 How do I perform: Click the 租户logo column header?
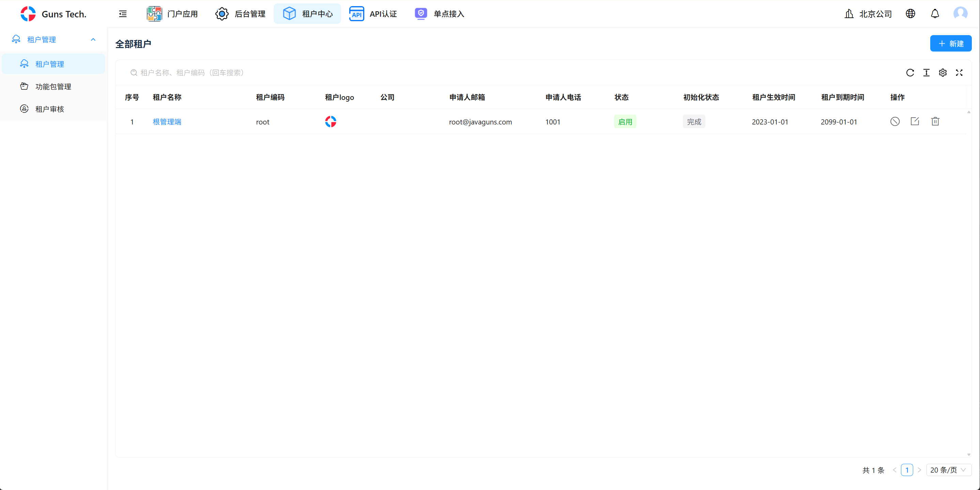pyautogui.click(x=339, y=97)
